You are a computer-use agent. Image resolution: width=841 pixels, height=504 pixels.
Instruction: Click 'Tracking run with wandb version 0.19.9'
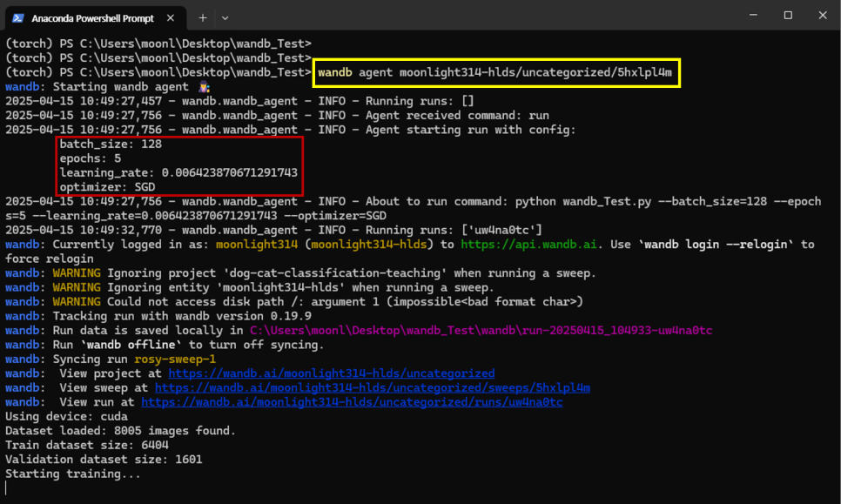click(182, 316)
